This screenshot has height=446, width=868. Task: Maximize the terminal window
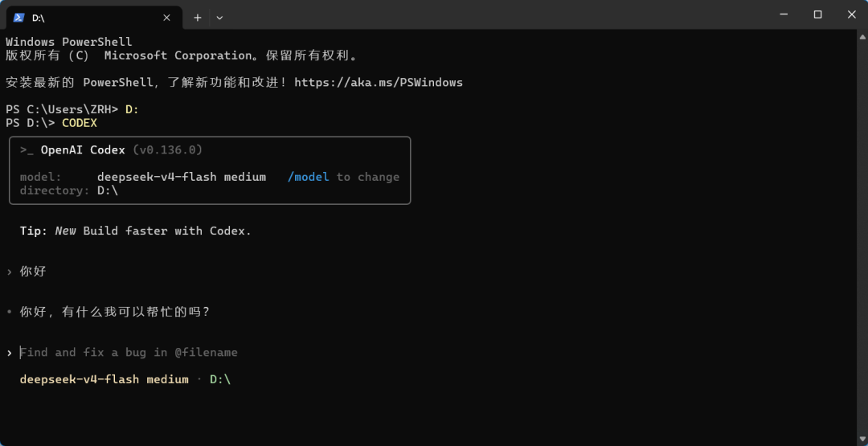[817, 14]
